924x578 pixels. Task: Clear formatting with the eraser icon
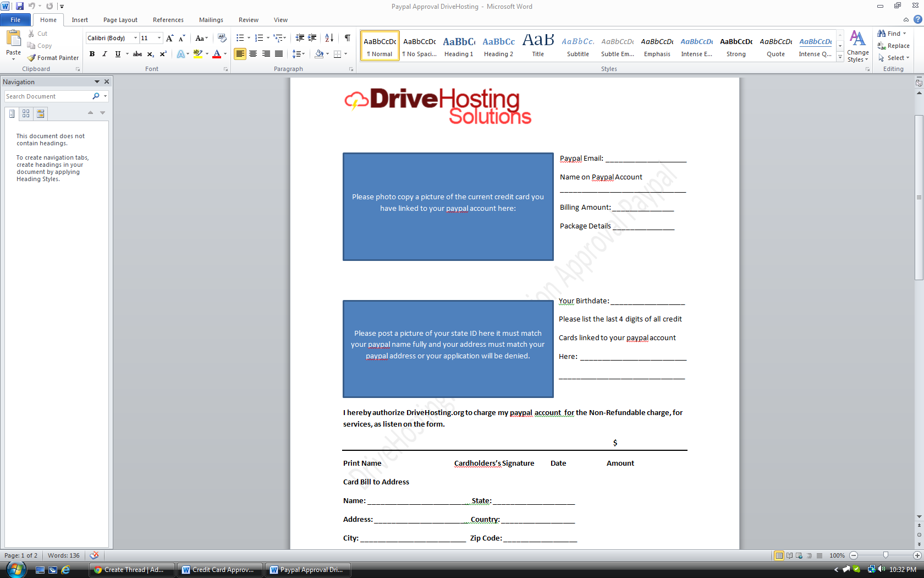tap(222, 38)
